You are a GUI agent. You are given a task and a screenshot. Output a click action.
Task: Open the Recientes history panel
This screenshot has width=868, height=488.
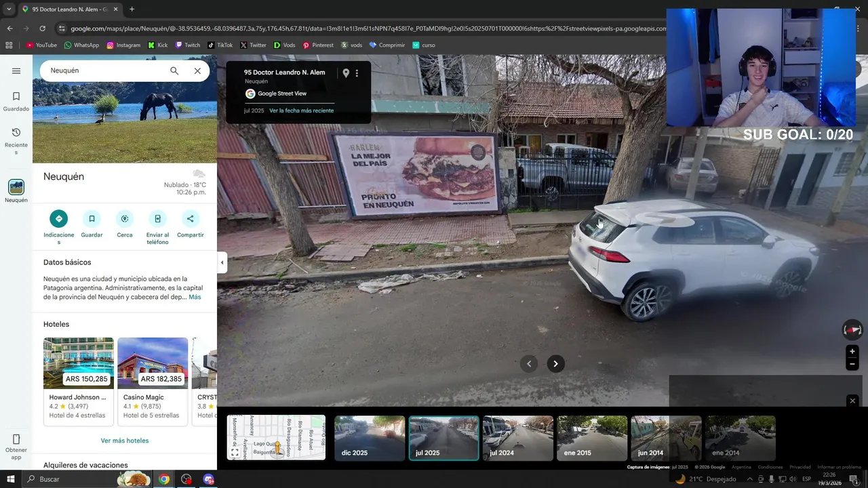tap(16, 140)
